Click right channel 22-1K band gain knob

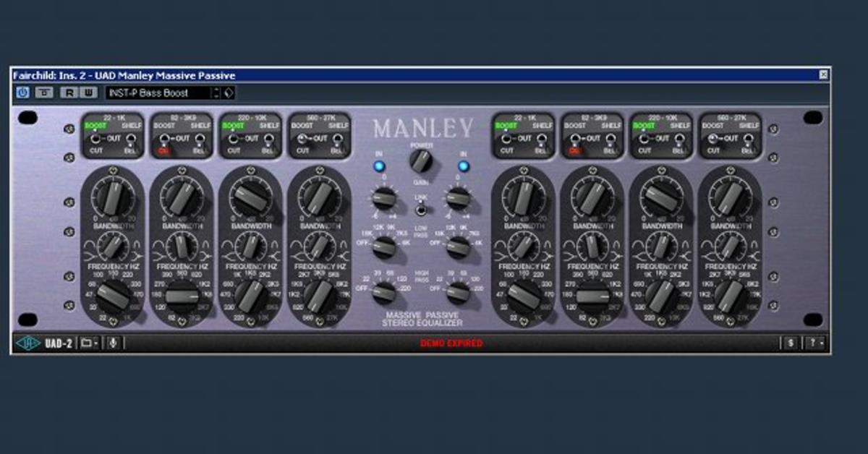click(524, 197)
